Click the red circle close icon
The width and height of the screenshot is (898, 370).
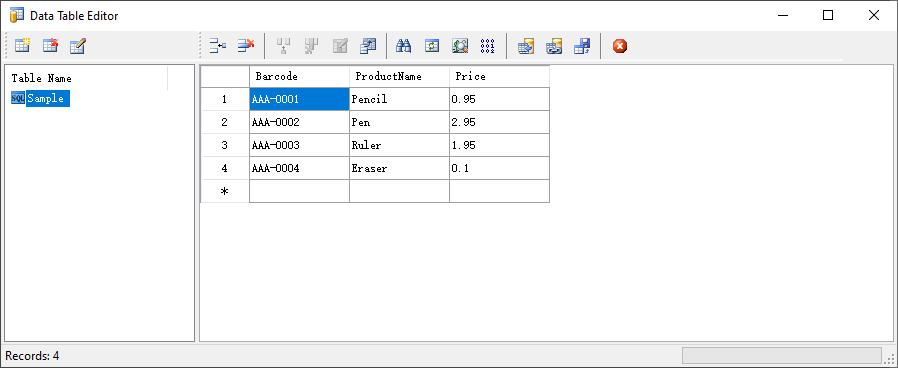[x=620, y=46]
